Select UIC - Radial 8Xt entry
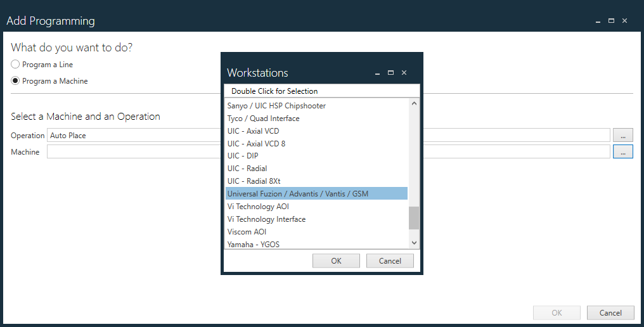Viewport: 644px width, 327px height. tap(254, 181)
